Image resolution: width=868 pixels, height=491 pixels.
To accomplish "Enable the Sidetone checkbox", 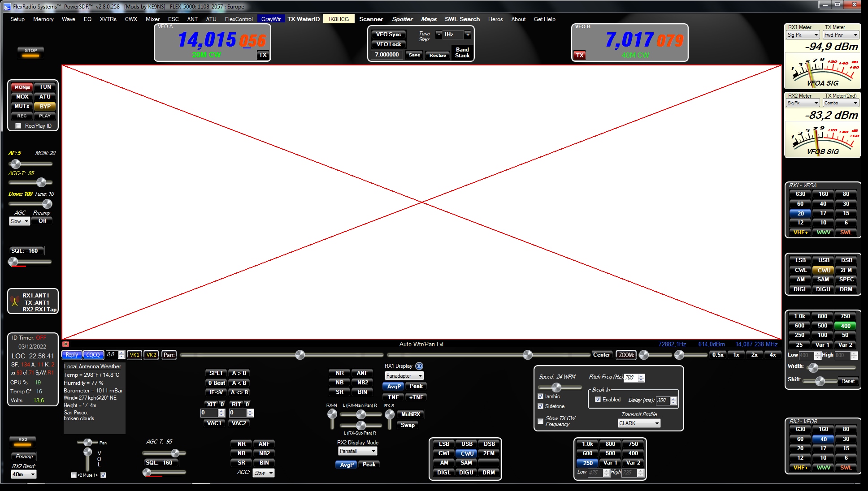I will point(539,406).
